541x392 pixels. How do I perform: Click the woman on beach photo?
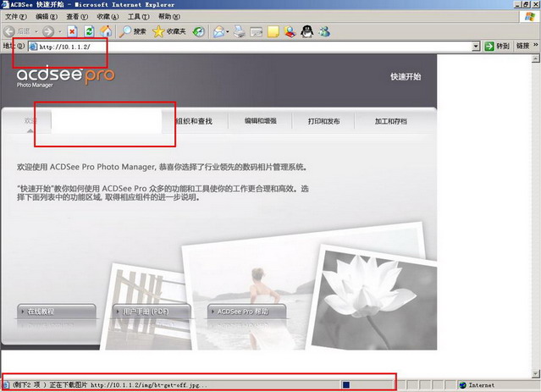(x=250, y=297)
